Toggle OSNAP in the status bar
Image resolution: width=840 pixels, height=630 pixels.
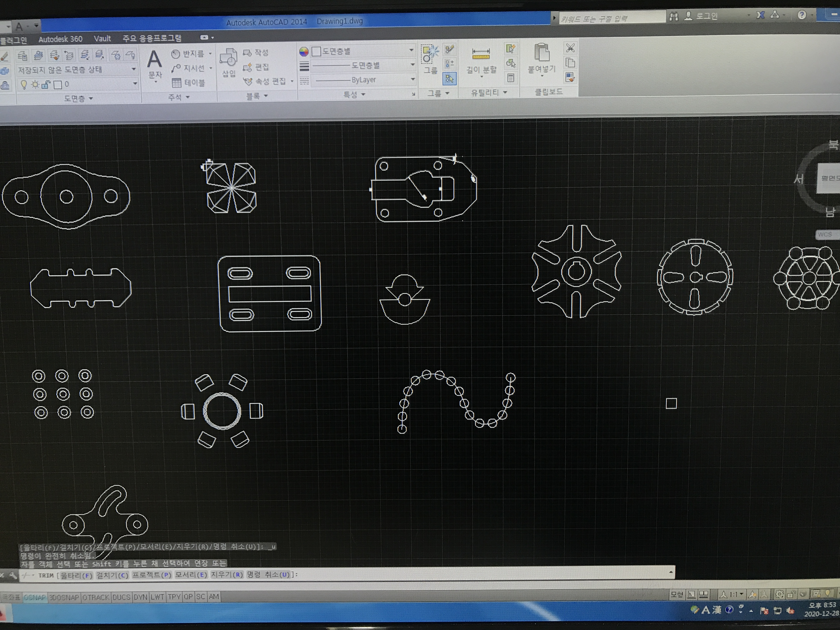(x=35, y=597)
